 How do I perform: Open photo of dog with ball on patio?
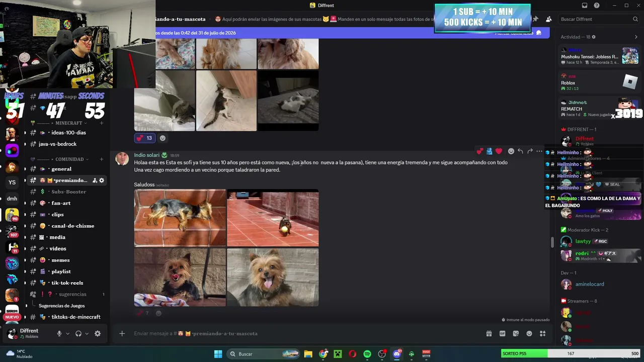(x=273, y=218)
